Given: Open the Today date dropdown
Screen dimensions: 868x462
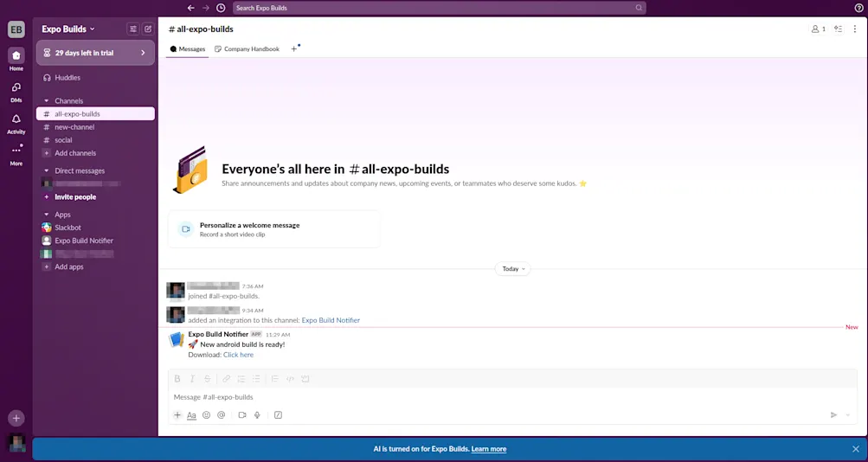Looking at the screenshot, I should pyautogui.click(x=512, y=269).
